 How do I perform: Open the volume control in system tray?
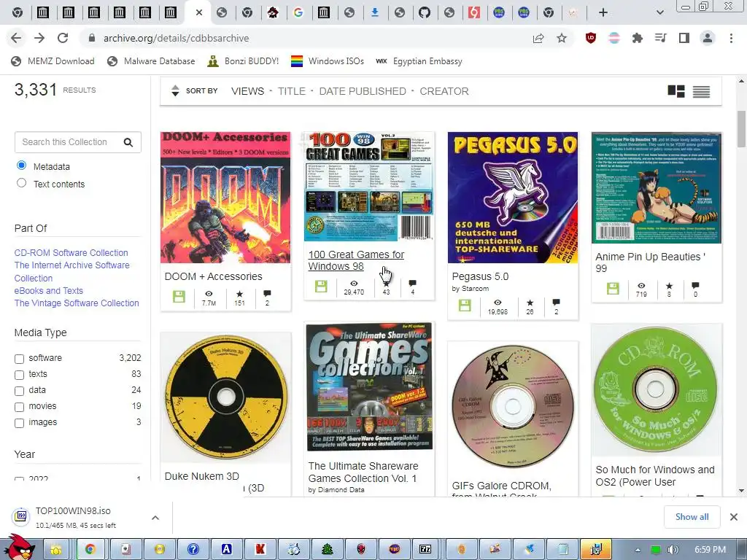[673, 550]
